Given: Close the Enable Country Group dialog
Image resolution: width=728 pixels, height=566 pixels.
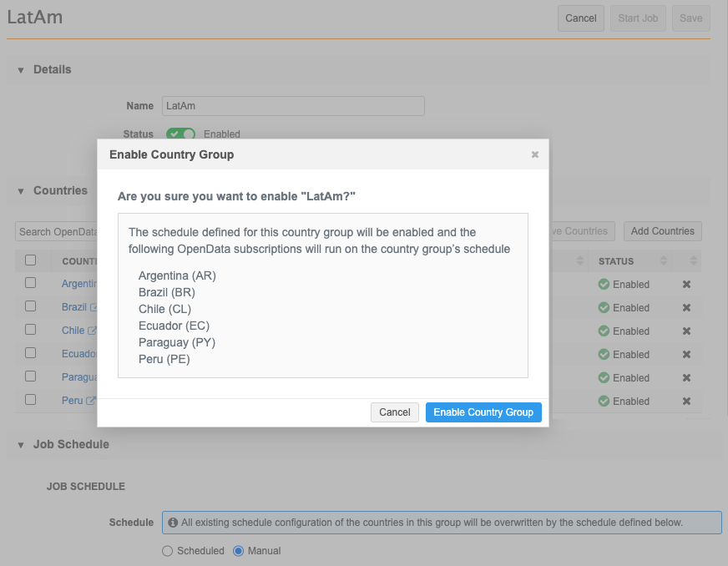Looking at the screenshot, I should coord(535,154).
